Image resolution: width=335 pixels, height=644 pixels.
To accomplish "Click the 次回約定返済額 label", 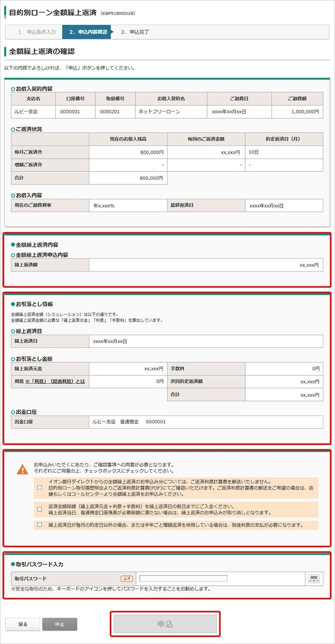I will (x=206, y=381).
